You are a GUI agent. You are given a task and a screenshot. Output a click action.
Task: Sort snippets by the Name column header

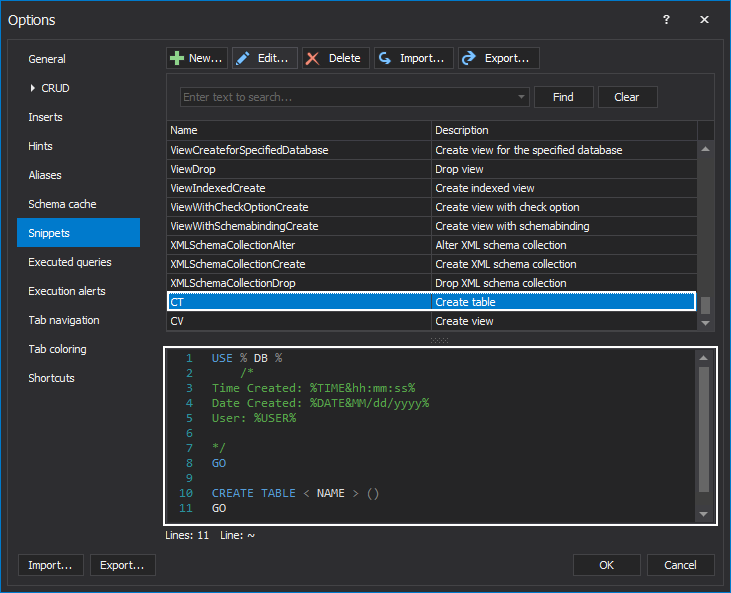pos(298,130)
